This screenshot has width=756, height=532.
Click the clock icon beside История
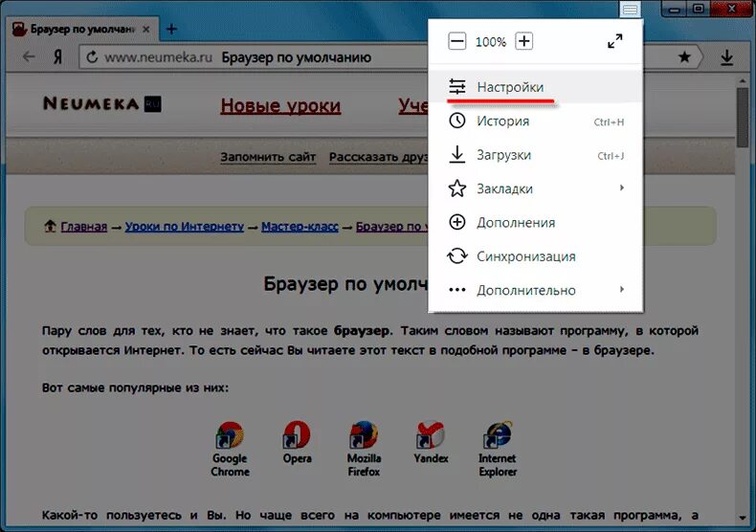(457, 121)
